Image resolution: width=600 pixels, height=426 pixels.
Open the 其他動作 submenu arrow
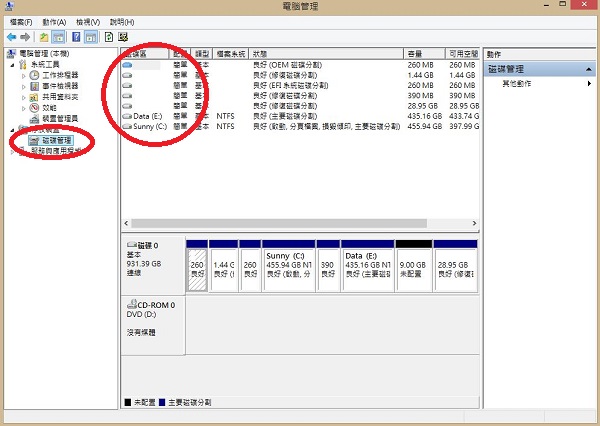[589, 83]
